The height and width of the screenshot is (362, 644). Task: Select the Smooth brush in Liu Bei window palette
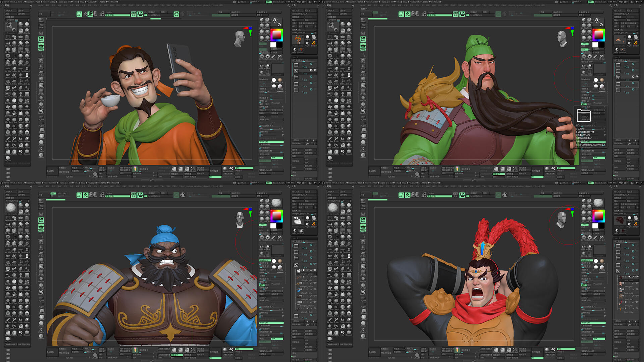coord(8,44)
